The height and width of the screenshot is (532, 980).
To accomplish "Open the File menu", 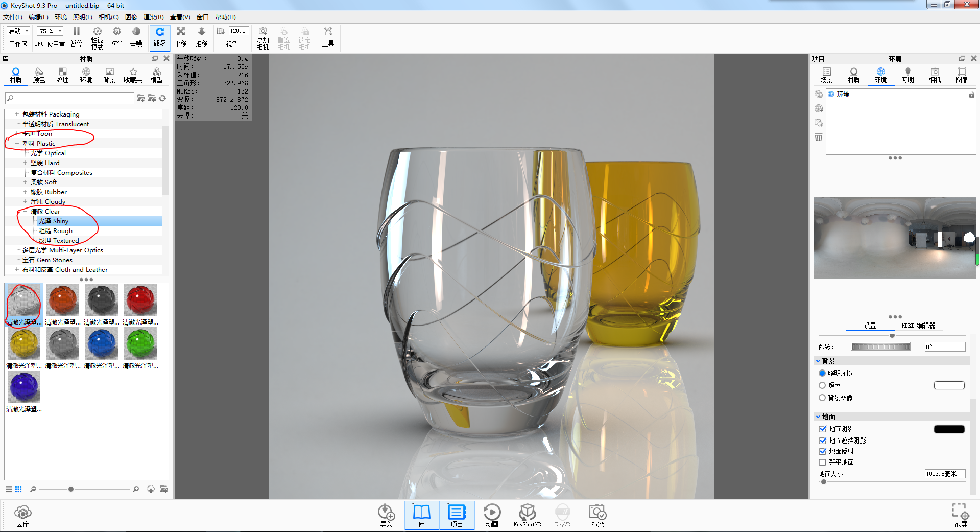I will click(x=13, y=17).
